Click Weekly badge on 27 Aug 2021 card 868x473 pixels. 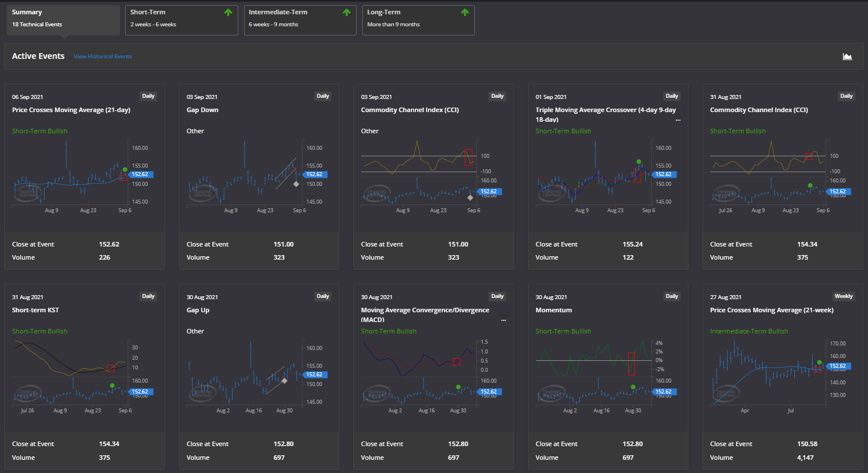(843, 296)
